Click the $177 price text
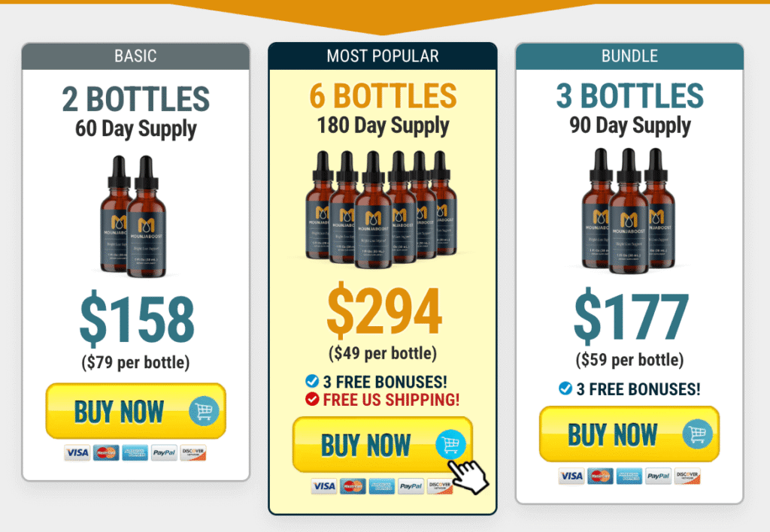Image resolution: width=770 pixels, height=532 pixels. coord(631,316)
